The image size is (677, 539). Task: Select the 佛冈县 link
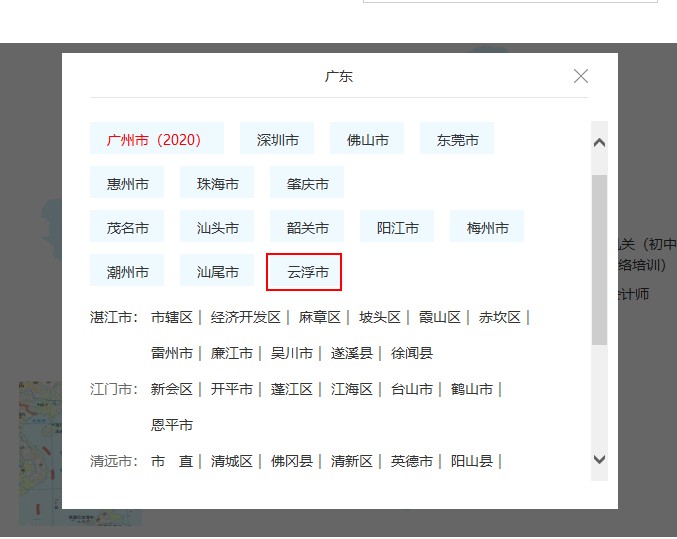[291, 461]
